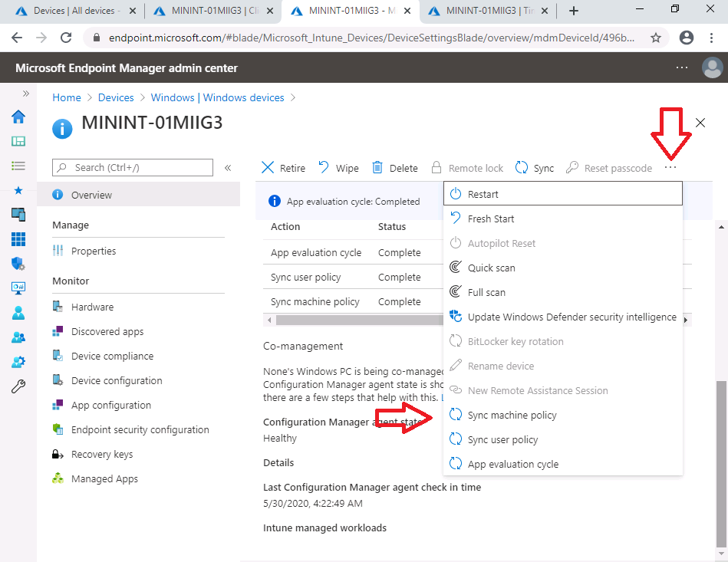Click the Sync device action
Viewport: 728px width, 562px height.
535,168
